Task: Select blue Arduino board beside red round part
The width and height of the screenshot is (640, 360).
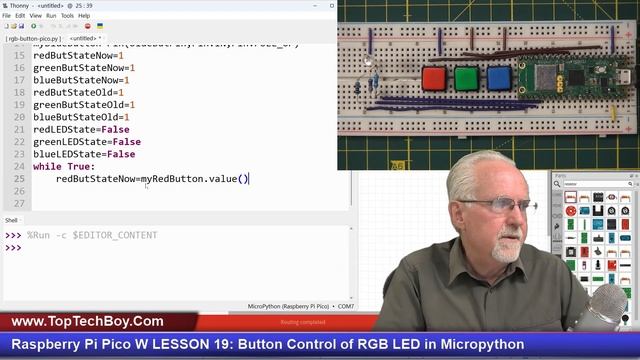Action: (584, 211)
